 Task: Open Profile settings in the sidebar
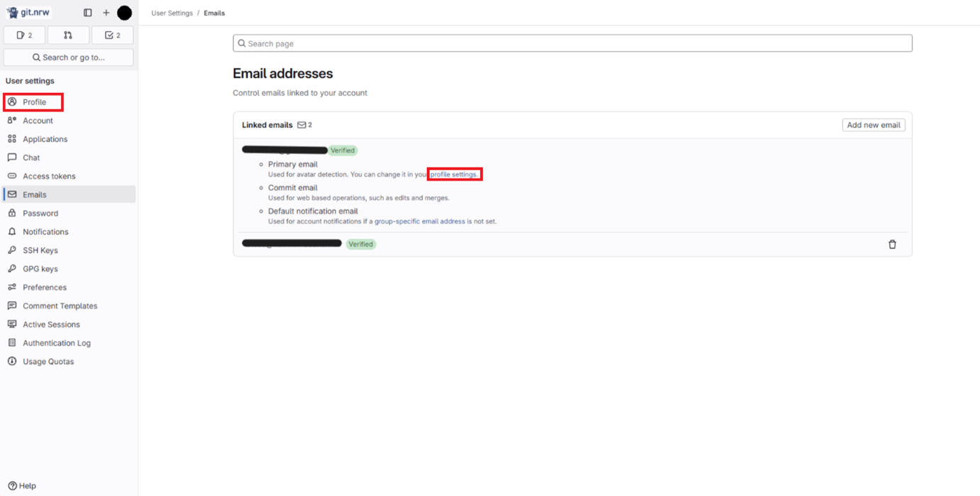(x=33, y=101)
